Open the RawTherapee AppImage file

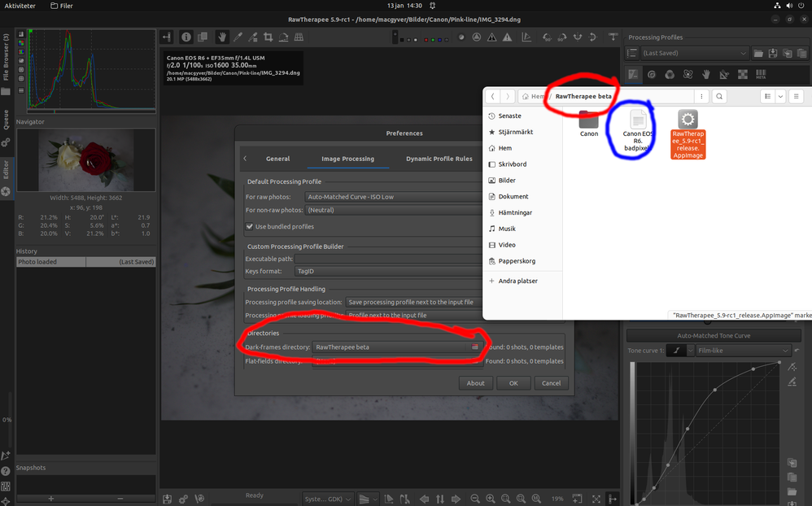coord(688,134)
